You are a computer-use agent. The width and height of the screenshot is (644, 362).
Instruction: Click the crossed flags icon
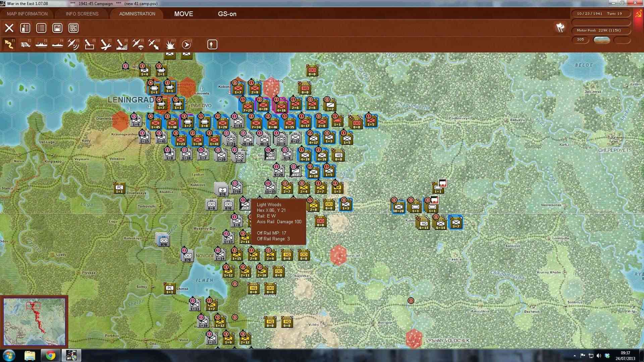(560, 27)
